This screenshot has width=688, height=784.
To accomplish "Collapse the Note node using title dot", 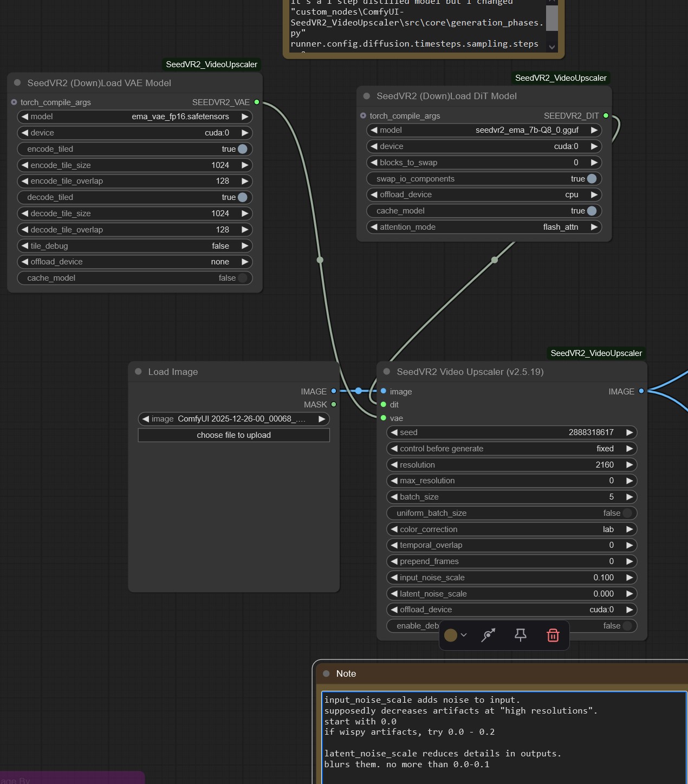I will (326, 673).
